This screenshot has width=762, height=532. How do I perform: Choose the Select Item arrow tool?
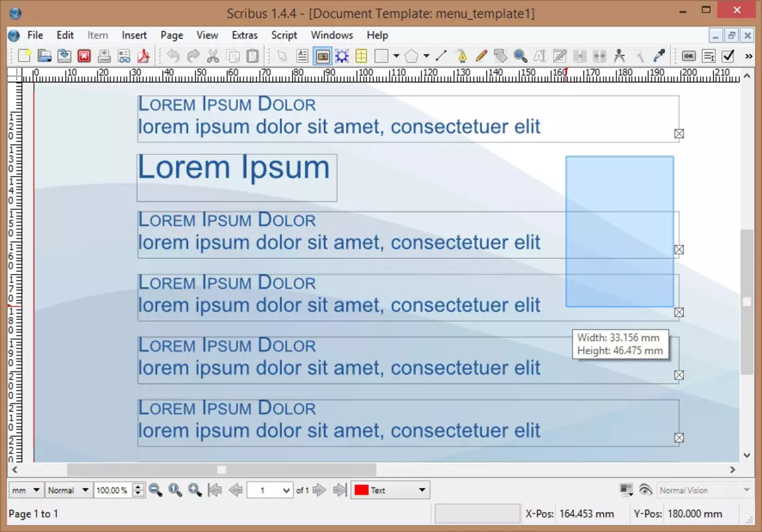282,56
